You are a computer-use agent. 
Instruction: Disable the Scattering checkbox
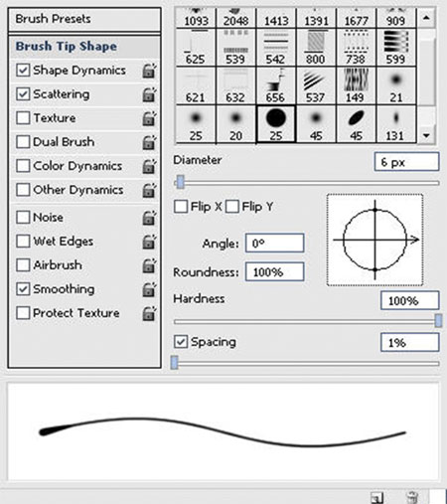[23, 94]
